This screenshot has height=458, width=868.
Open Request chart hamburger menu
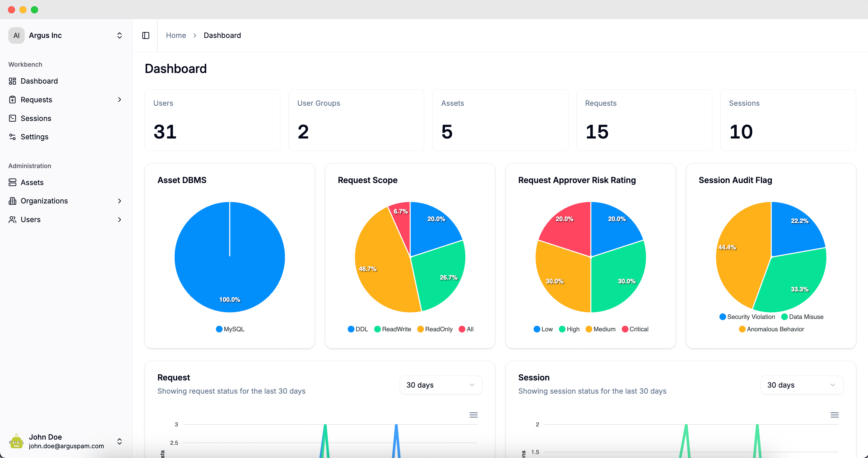point(473,415)
